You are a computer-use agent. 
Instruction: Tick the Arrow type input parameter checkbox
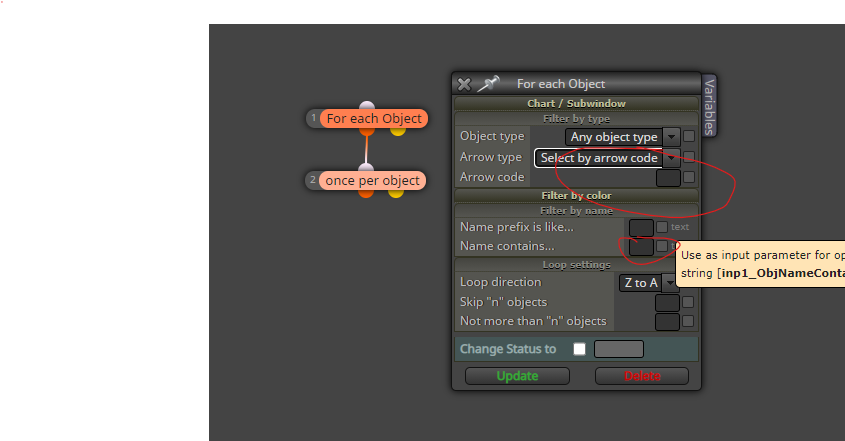[689, 157]
